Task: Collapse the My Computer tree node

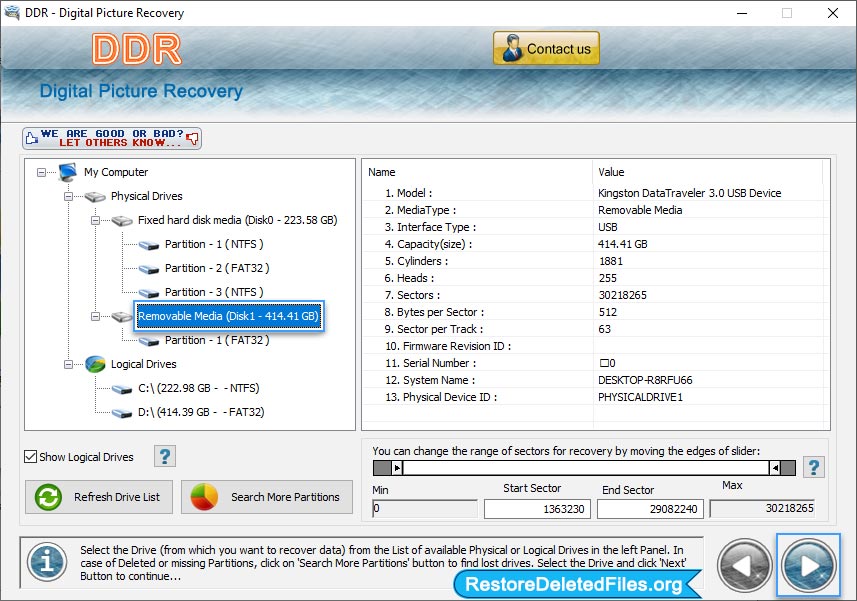Action: (42, 172)
